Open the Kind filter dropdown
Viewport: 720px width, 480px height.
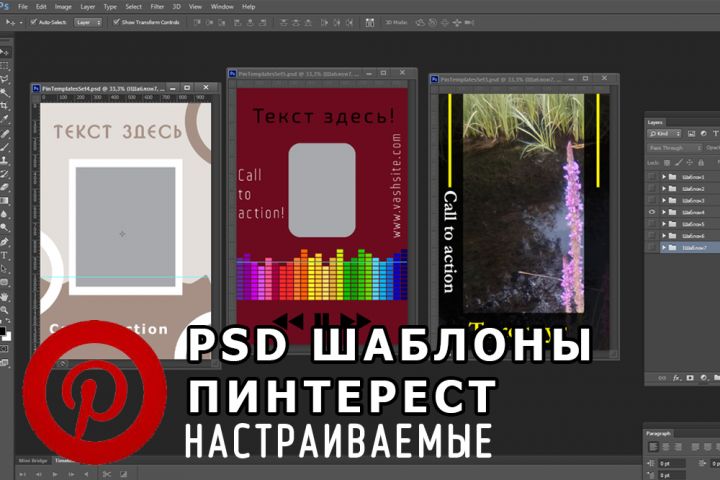pos(665,134)
